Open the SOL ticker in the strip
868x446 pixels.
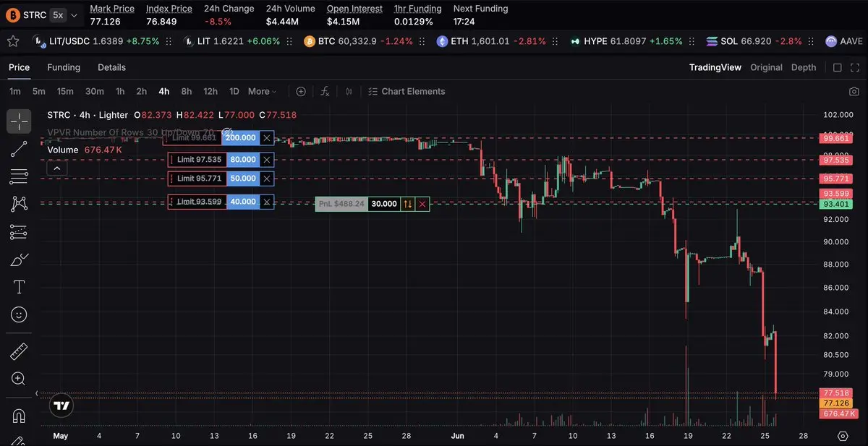(x=754, y=41)
